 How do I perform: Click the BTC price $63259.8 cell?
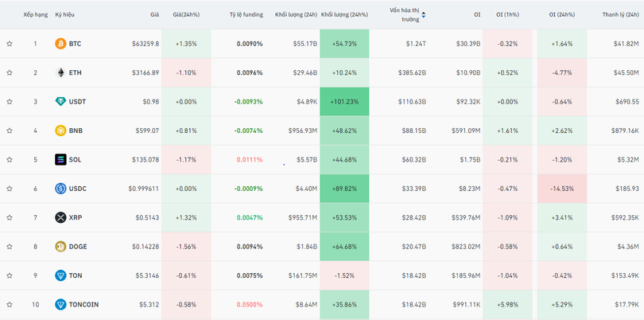(145, 44)
